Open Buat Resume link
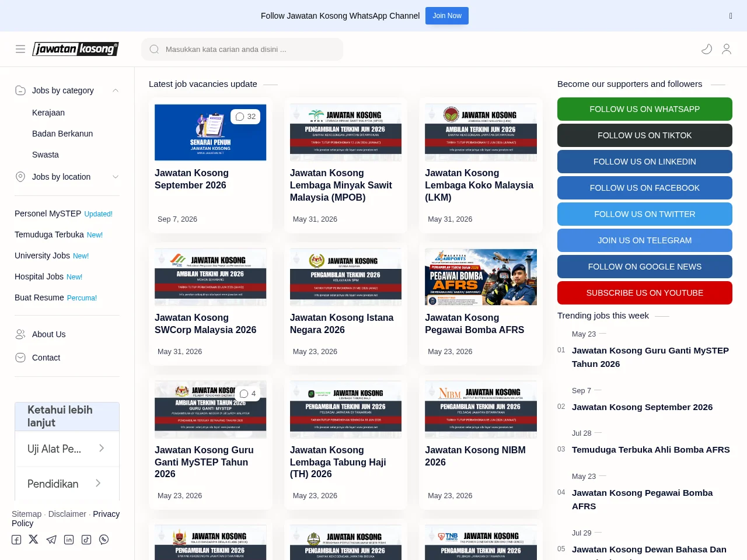 pyautogui.click(x=39, y=297)
